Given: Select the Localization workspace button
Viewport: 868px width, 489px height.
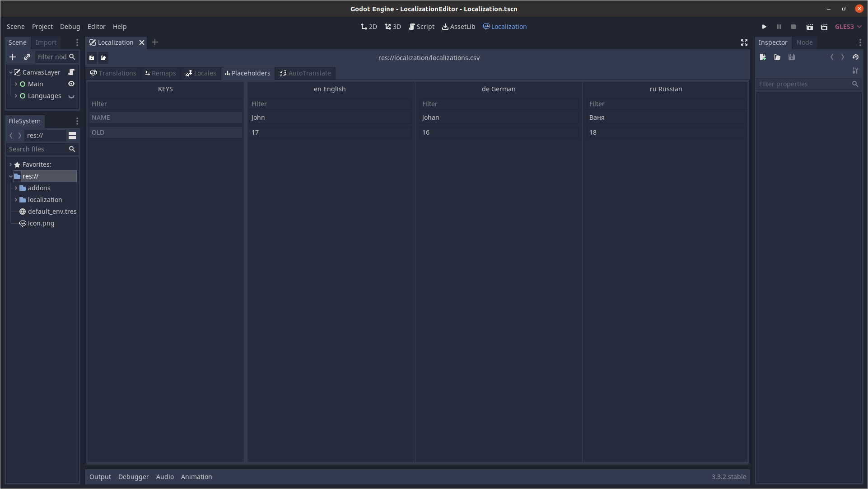Looking at the screenshot, I should (505, 27).
